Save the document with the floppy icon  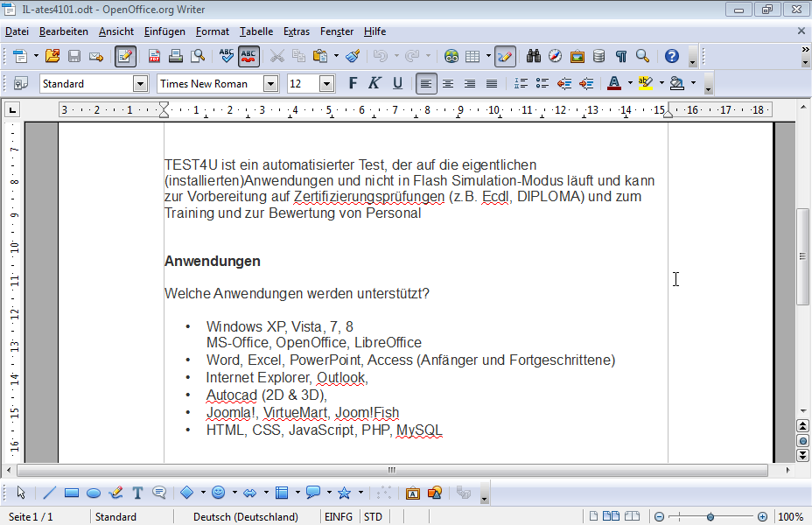point(74,56)
